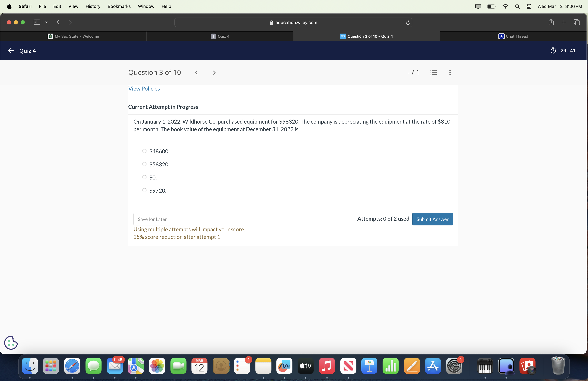
Task: Click the address bar showing education.wiley.com
Action: pyautogui.click(x=294, y=22)
